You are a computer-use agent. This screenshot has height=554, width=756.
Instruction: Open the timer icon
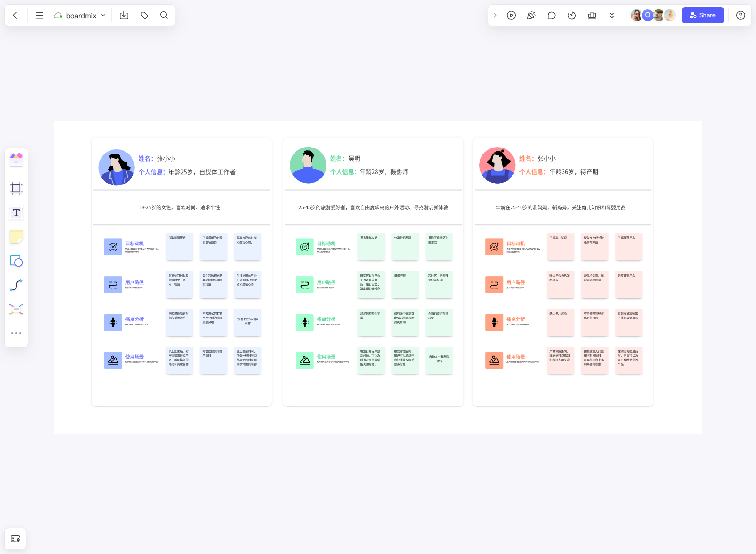tap(571, 15)
